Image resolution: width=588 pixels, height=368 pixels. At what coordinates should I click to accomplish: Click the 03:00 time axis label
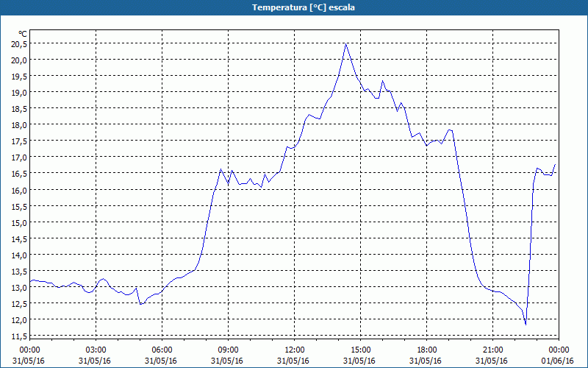pyautogui.click(x=96, y=350)
